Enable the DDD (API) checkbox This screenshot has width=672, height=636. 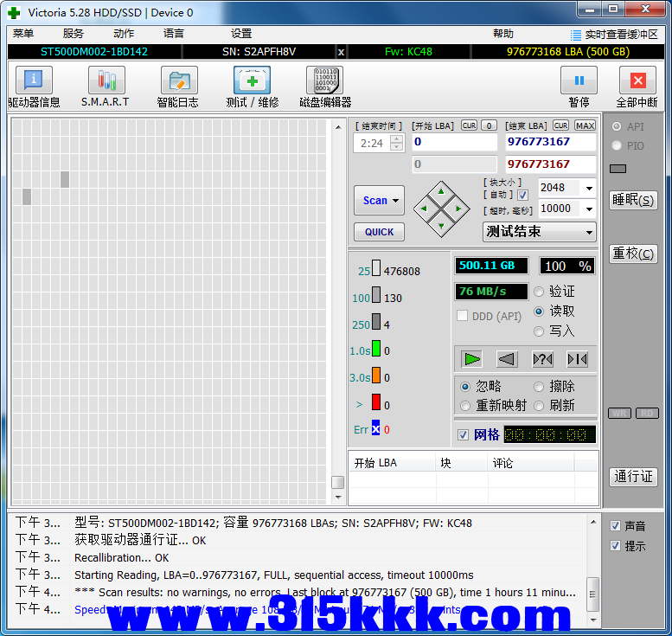[463, 316]
